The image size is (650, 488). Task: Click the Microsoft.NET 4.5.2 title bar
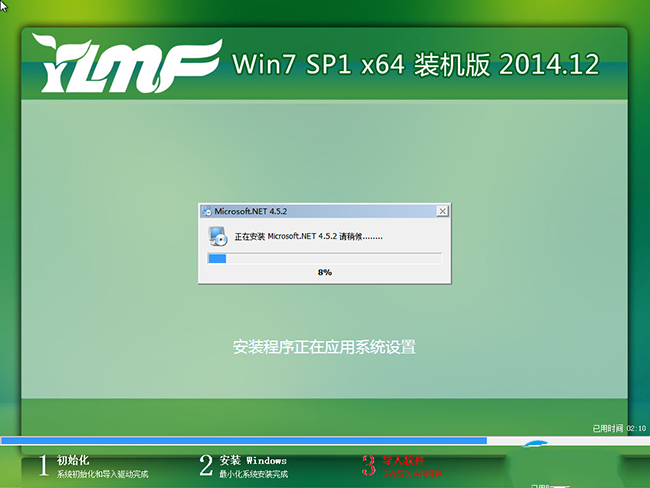[320, 212]
